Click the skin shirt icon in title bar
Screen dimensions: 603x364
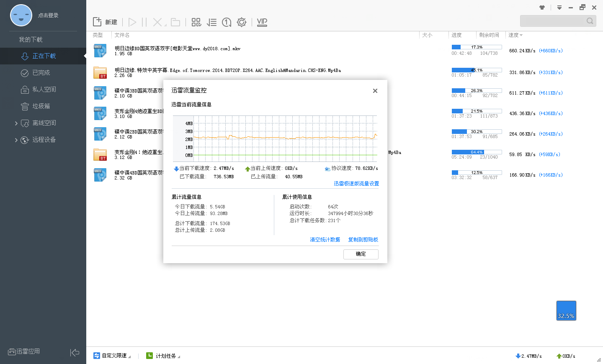tap(542, 8)
